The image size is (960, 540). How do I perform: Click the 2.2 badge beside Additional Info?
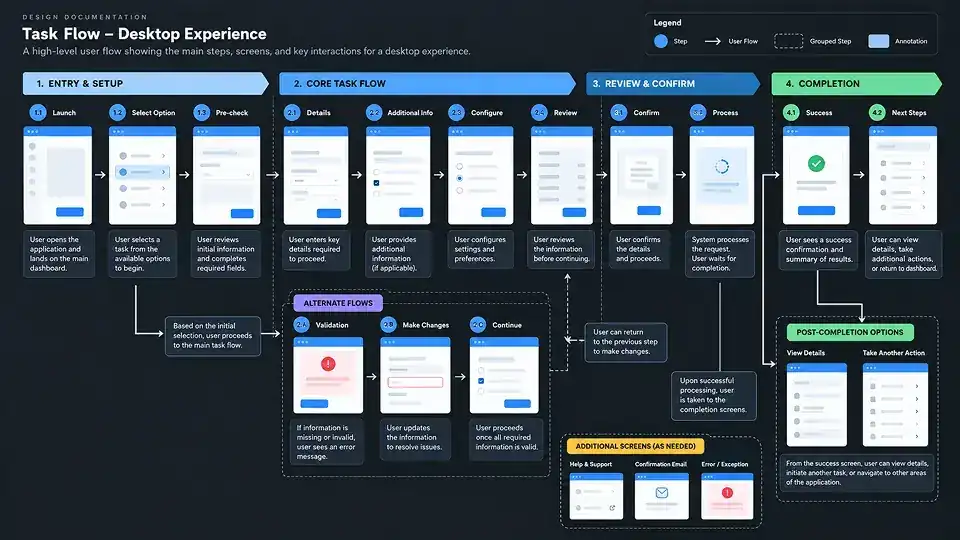point(374,113)
